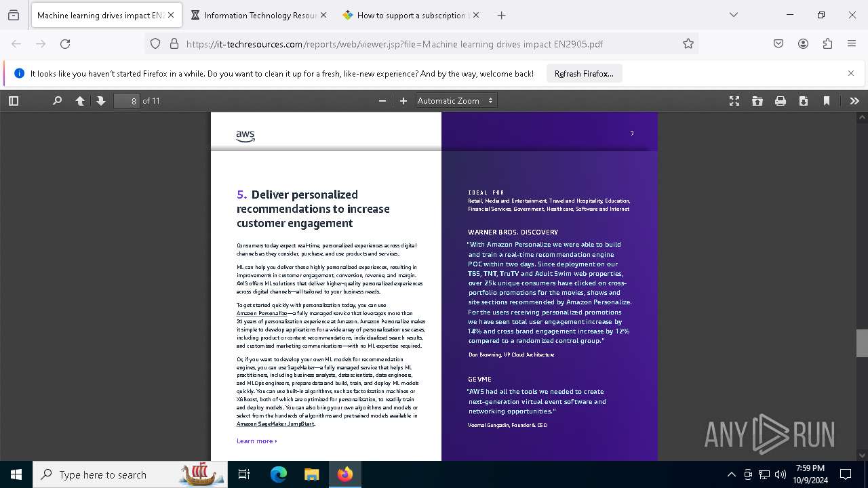
Task: Open Save to Pocket
Action: (778, 44)
